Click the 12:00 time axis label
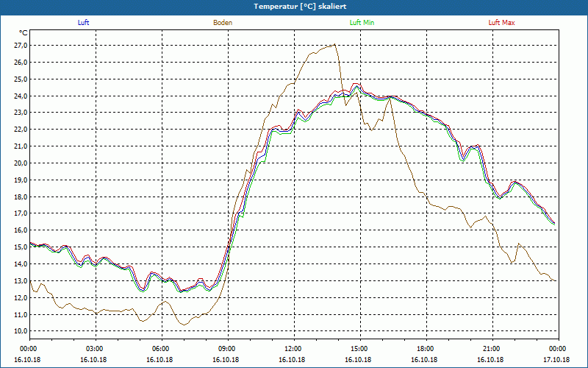This screenshot has width=588, height=368. tap(294, 349)
